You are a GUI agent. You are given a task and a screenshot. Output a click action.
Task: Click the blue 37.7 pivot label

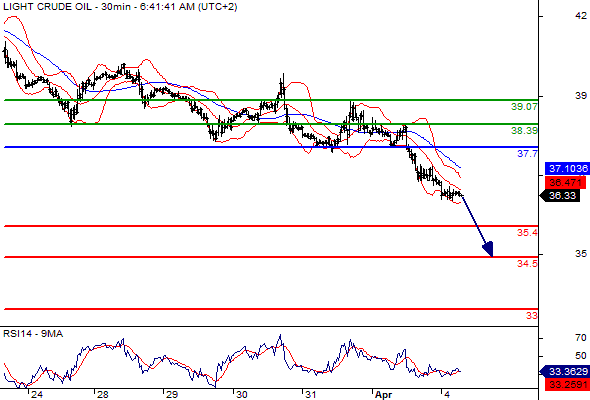pos(528,154)
